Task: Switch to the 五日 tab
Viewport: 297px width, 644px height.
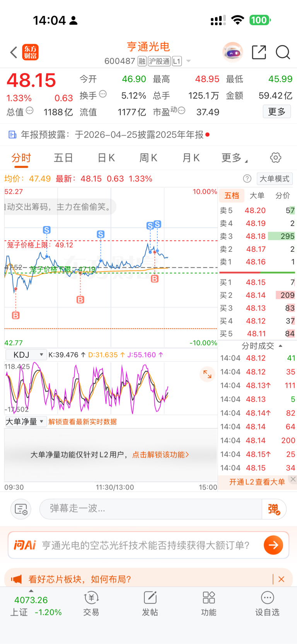Action: (63, 158)
